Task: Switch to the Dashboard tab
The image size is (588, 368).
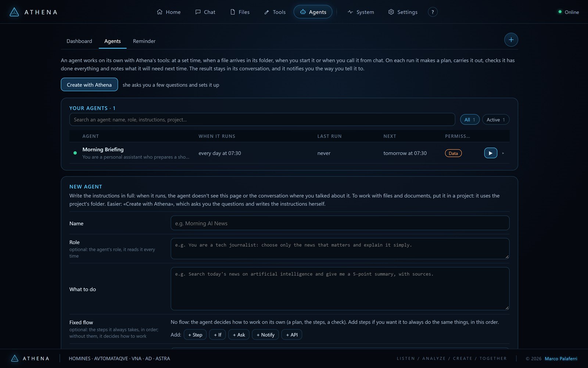Action: pyautogui.click(x=79, y=41)
